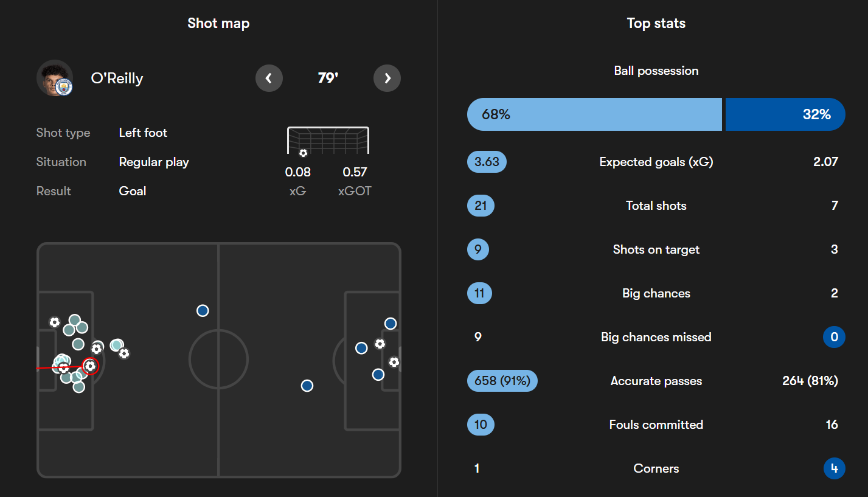Screen dimensions: 868x497
Task: Select the blue shot dot nearest the halfway line
Action: click(203, 310)
